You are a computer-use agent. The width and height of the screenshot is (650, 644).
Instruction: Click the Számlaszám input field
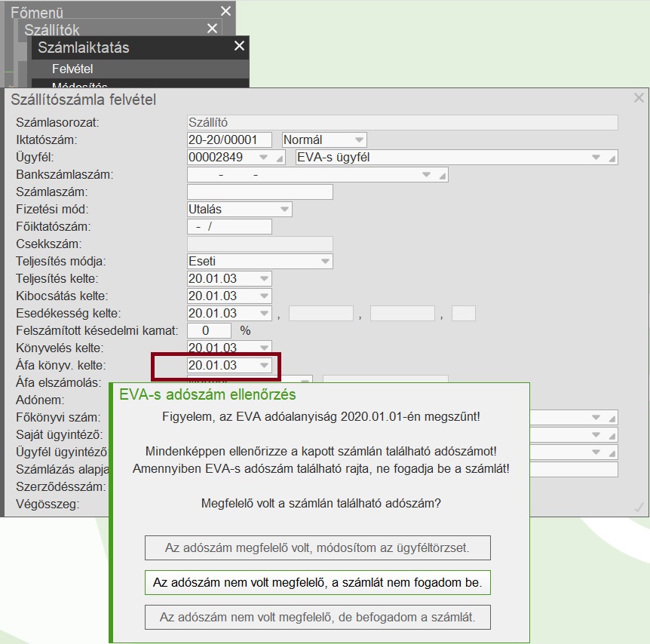260,192
